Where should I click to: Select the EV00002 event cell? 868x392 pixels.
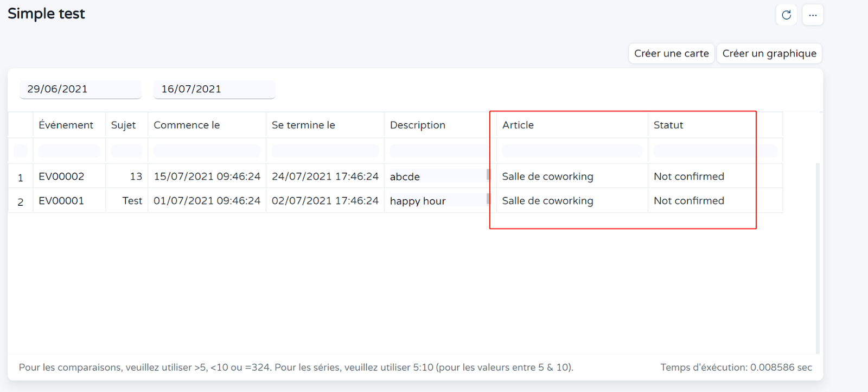pyautogui.click(x=62, y=176)
